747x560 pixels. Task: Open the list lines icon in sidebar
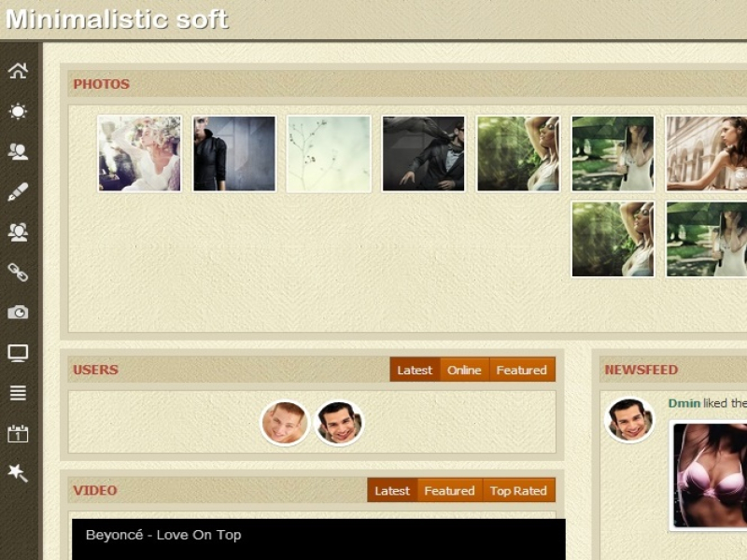click(18, 393)
